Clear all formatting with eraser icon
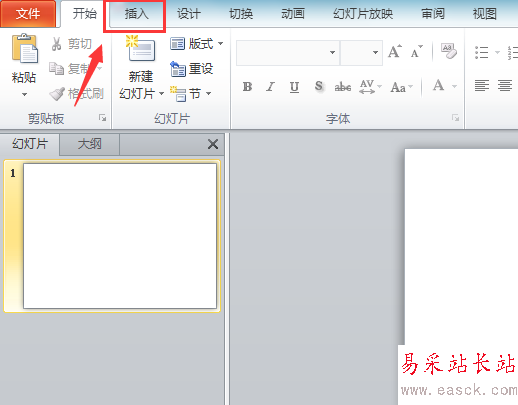Image resolution: width=518 pixels, height=405 pixels. click(449, 51)
